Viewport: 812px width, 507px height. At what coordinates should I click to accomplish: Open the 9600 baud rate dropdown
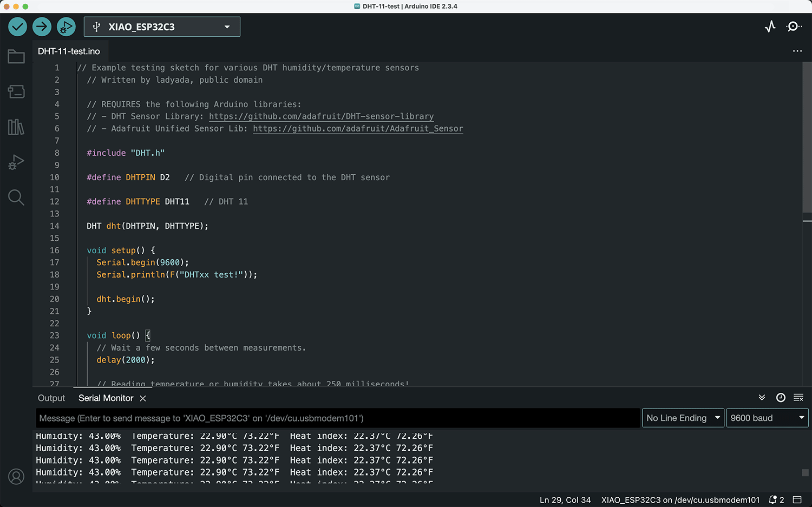767,418
